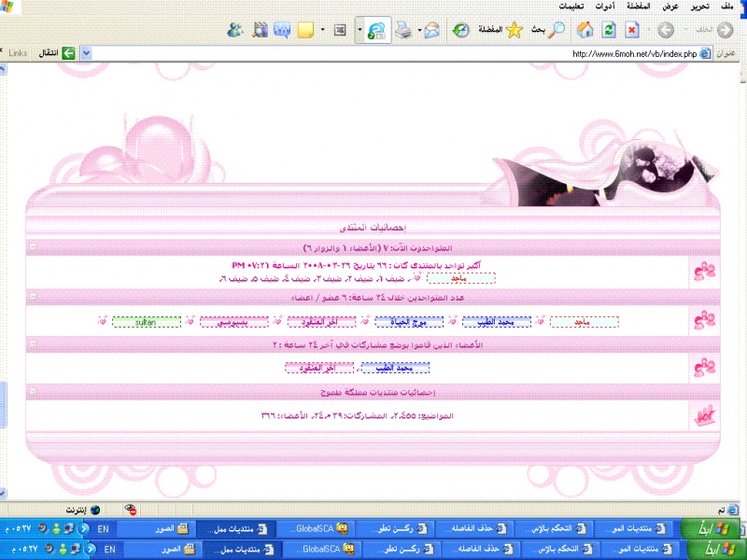Open the address bar URL dropdown

(x=87, y=53)
